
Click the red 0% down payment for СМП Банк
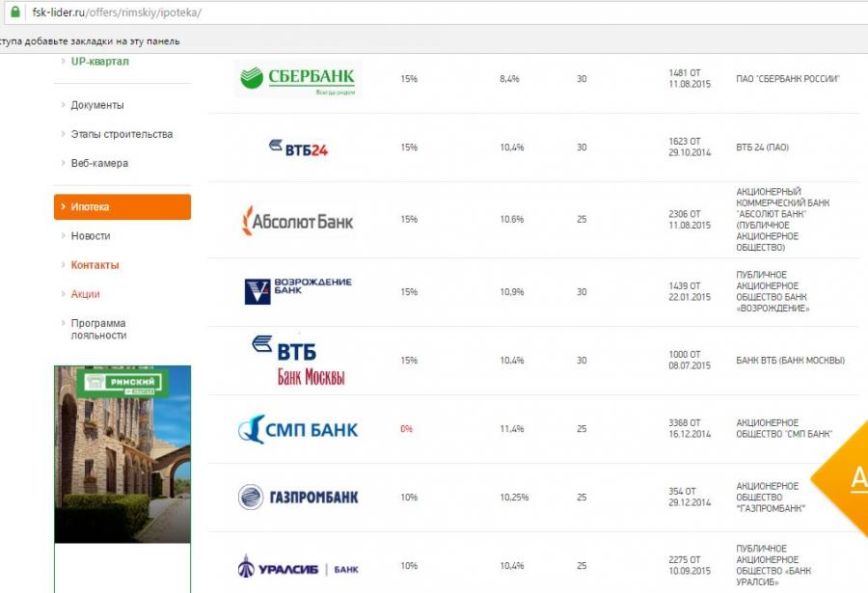click(406, 429)
